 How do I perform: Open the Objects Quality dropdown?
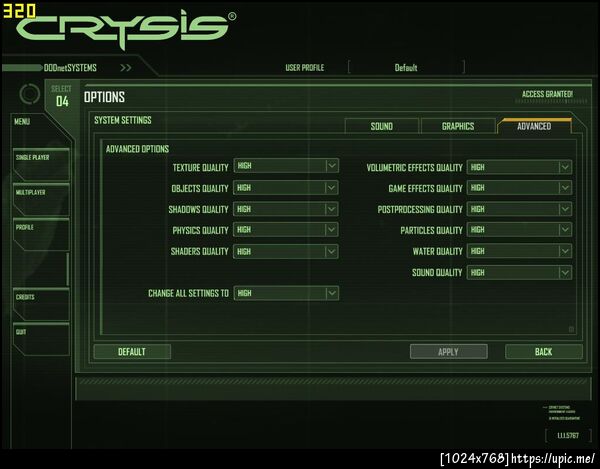[286, 188]
